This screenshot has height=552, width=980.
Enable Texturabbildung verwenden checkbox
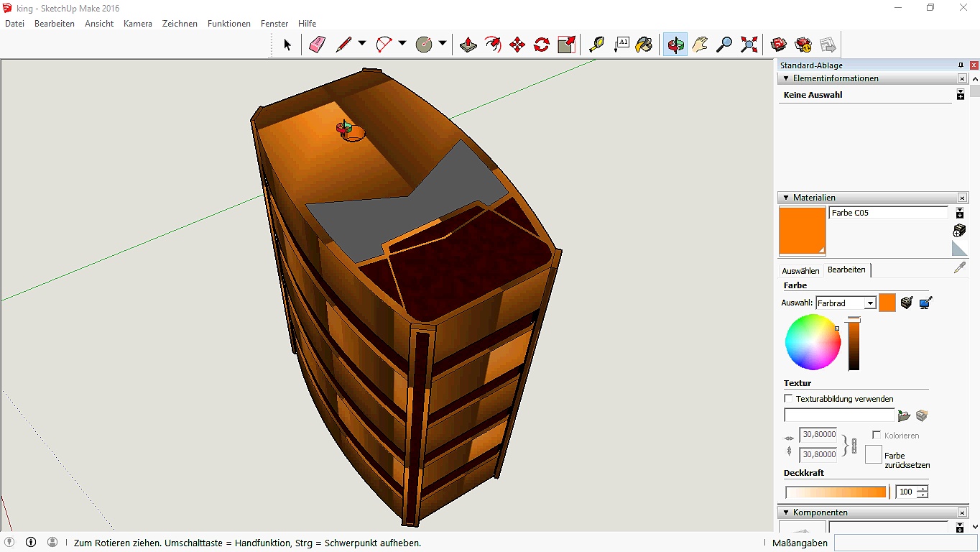coord(788,399)
